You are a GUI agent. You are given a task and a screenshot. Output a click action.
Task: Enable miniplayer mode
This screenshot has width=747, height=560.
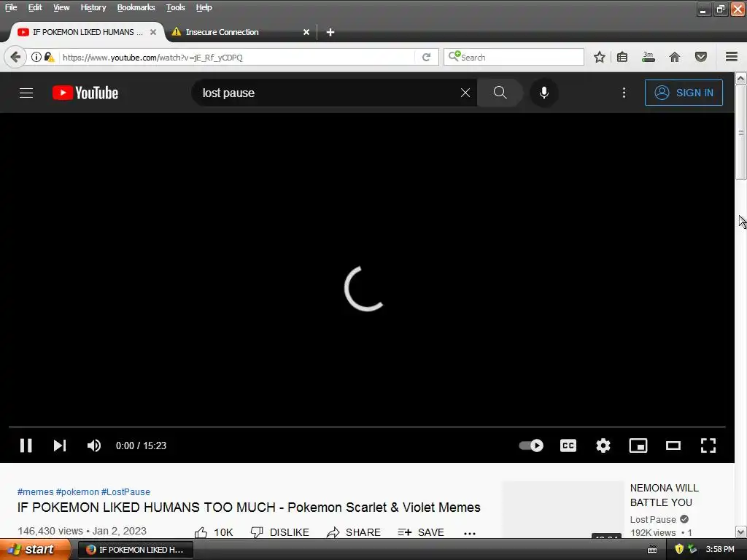pyautogui.click(x=638, y=446)
